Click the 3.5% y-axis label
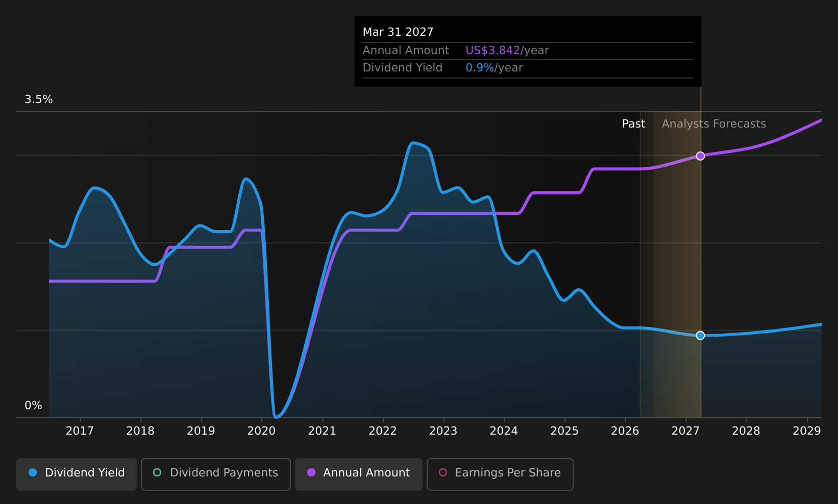 click(x=39, y=99)
